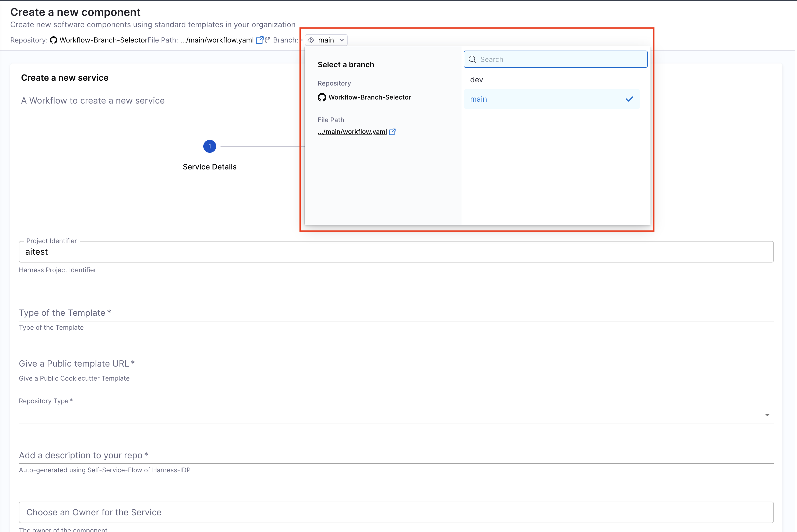Click the GitHub icon in Select a branch panel
Image resolution: width=797 pixels, height=532 pixels.
coord(321,97)
